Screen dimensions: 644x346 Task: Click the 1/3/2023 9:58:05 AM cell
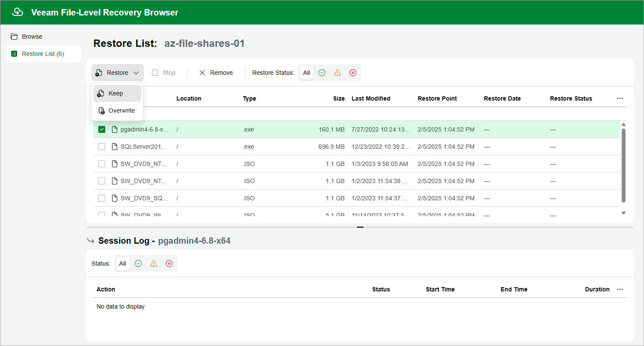(x=380, y=164)
